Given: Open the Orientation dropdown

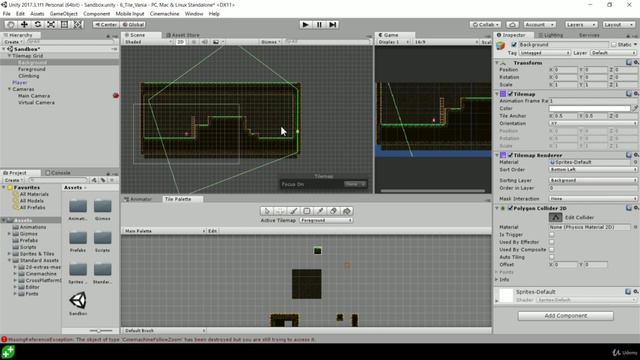Looking at the screenshot, I should pos(593,123).
